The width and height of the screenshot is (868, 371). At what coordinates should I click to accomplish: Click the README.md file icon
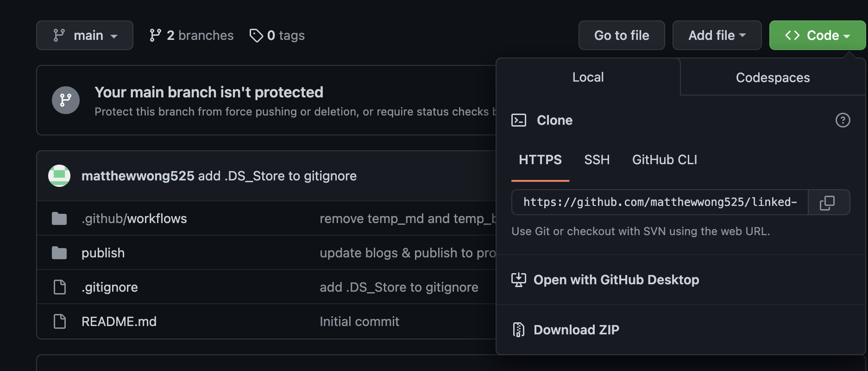60,321
